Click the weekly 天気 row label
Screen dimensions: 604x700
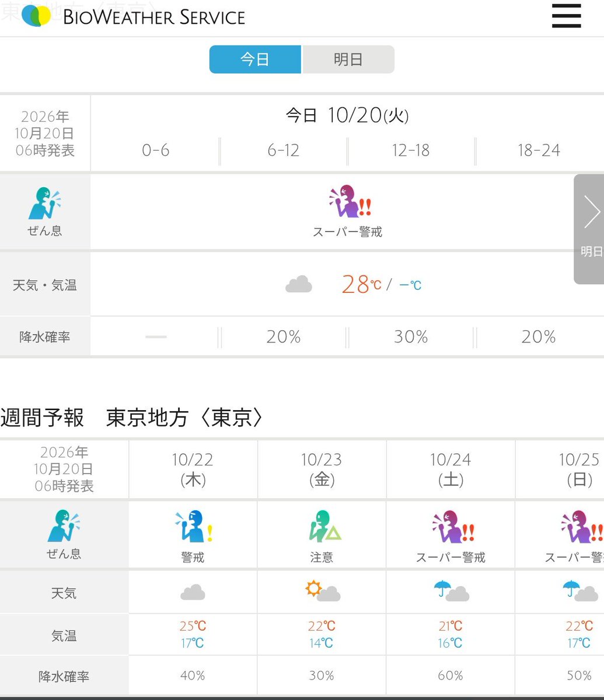click(64, 593)
